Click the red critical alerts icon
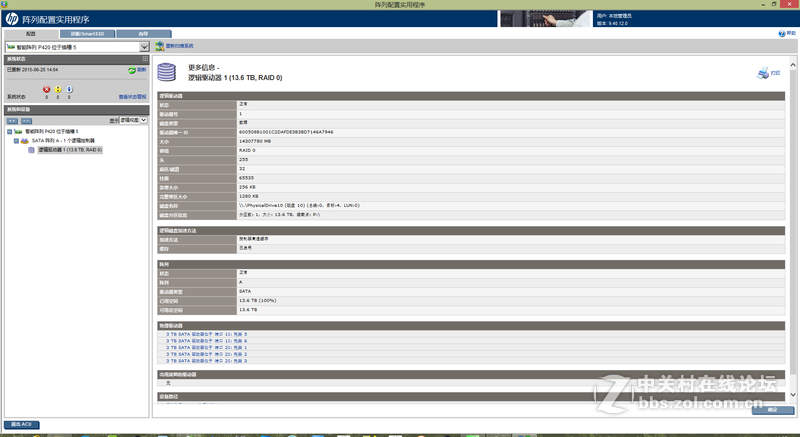 [46, 89]
